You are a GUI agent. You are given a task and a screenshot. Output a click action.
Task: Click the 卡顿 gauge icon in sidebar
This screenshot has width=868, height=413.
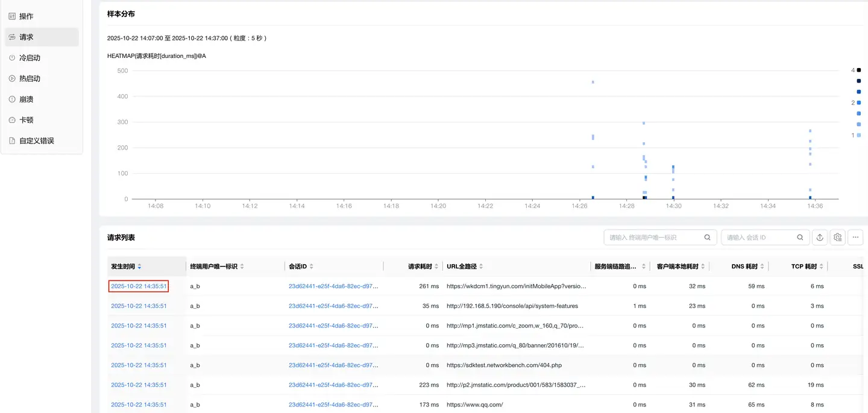12,120
